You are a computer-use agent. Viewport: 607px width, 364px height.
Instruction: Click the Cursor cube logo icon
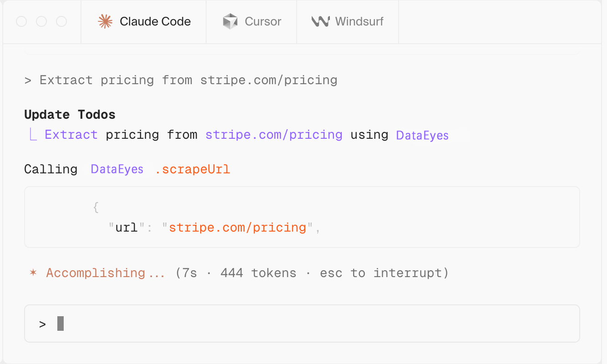click(230, 21)
